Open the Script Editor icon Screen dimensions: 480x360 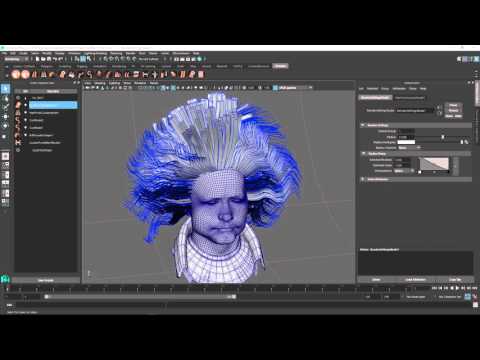475,305
